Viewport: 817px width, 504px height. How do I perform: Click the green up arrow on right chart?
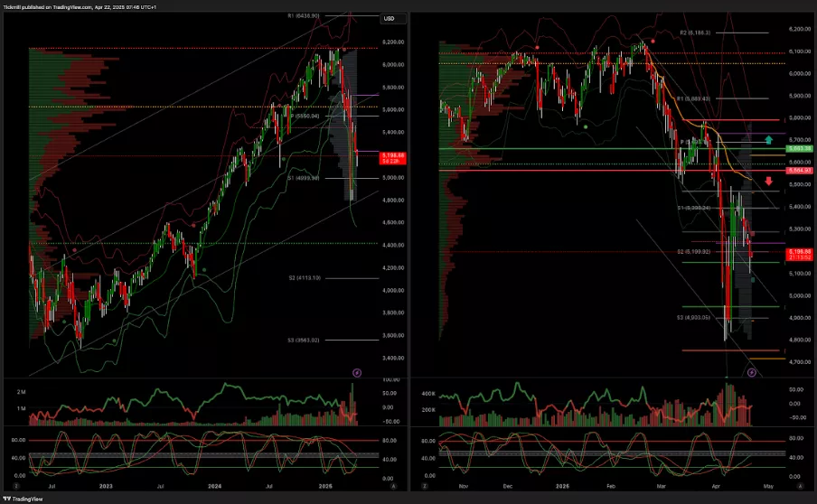tap(768, 140)
